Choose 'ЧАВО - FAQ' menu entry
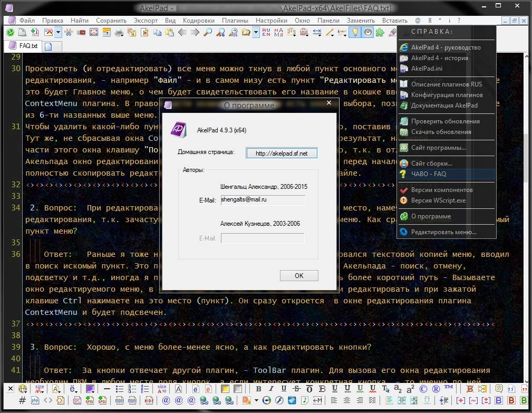 pos(447,174)
